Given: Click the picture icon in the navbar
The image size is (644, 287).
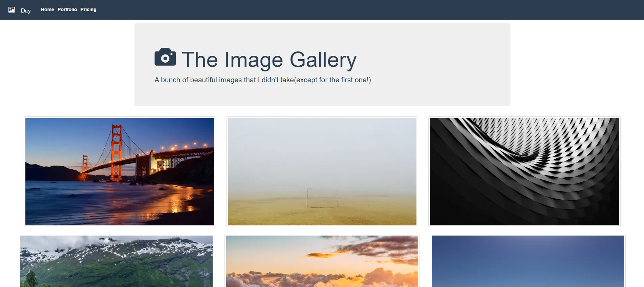Looking at the screenshot, I should (x=12, y=9).
